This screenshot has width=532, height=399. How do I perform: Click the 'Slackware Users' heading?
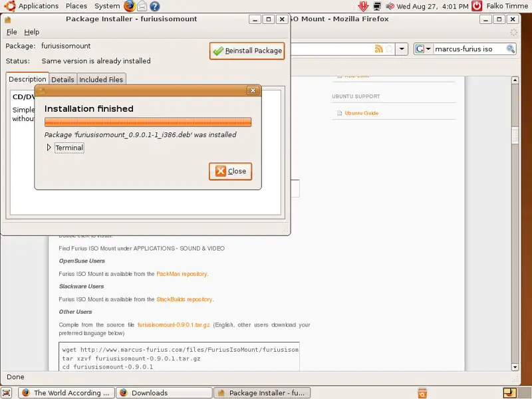(x=81, y=287)
